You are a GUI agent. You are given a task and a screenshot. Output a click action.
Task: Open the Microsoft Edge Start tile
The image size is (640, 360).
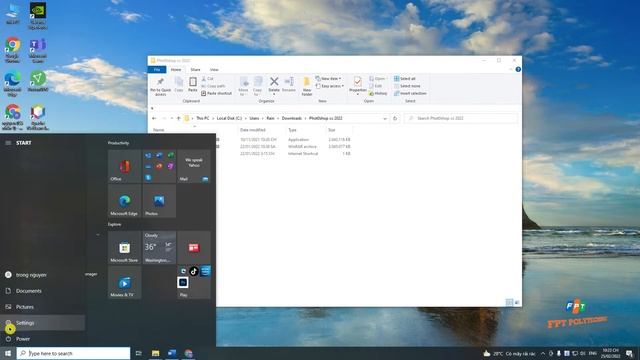(x=124, y=201)
